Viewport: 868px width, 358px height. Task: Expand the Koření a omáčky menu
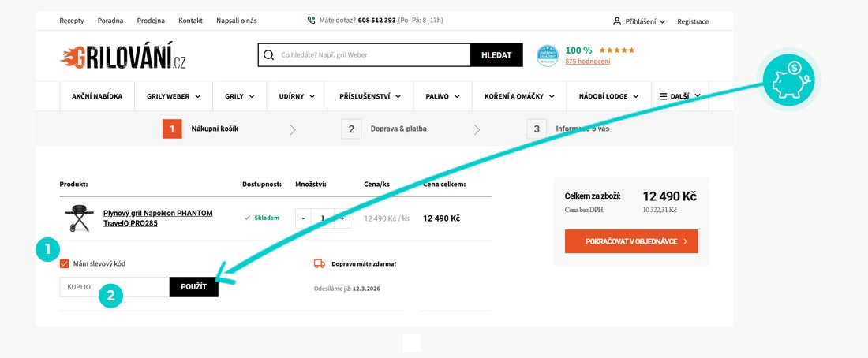click(x=519, y=95)
